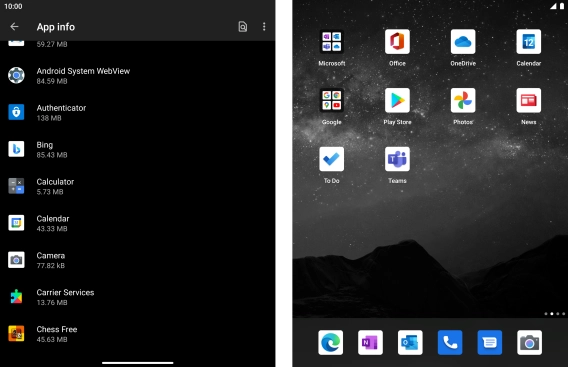The image size is (568, 367).
Task: Launch OneDrive from home screen
Action: (463, 42)
